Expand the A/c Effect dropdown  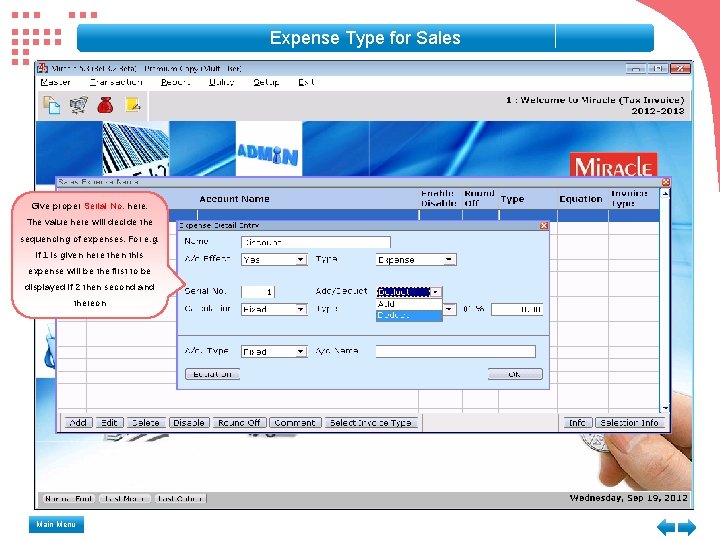coord(300,260)
